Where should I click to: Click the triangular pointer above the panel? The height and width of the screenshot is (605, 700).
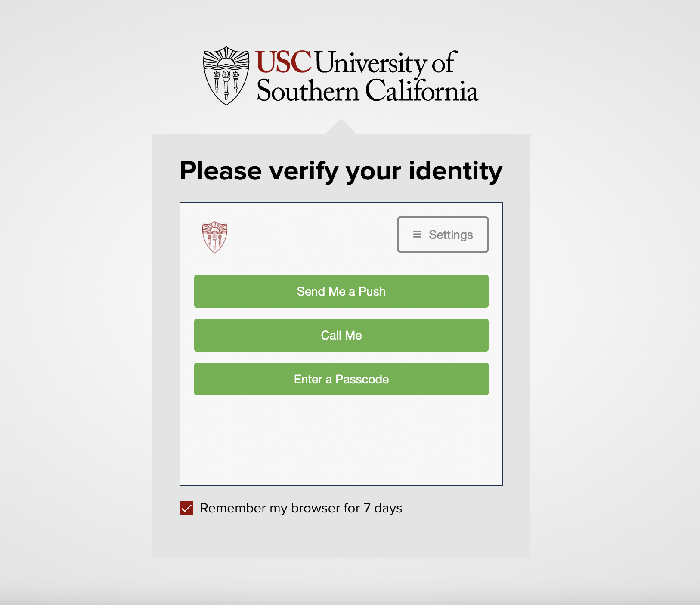pyautogui.click(x=341, y=127)
